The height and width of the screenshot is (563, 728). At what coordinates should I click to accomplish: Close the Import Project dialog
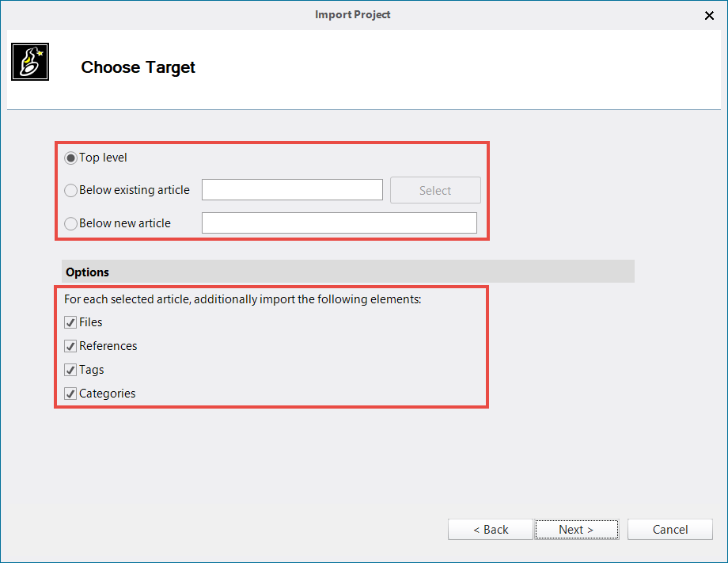point(709,15)
